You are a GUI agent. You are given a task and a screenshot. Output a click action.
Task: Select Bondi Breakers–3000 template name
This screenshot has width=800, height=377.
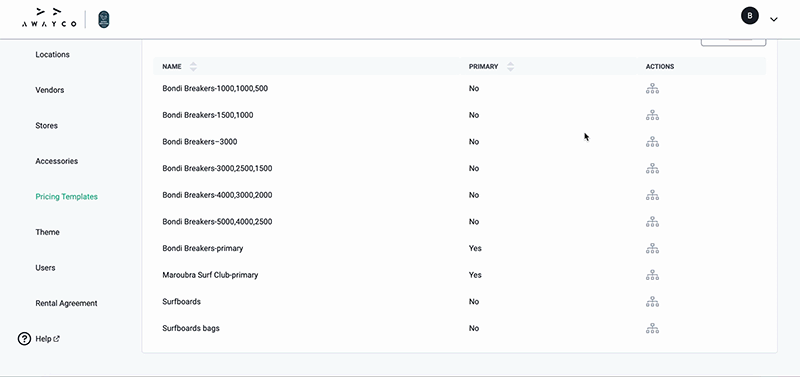click(199, 142)
